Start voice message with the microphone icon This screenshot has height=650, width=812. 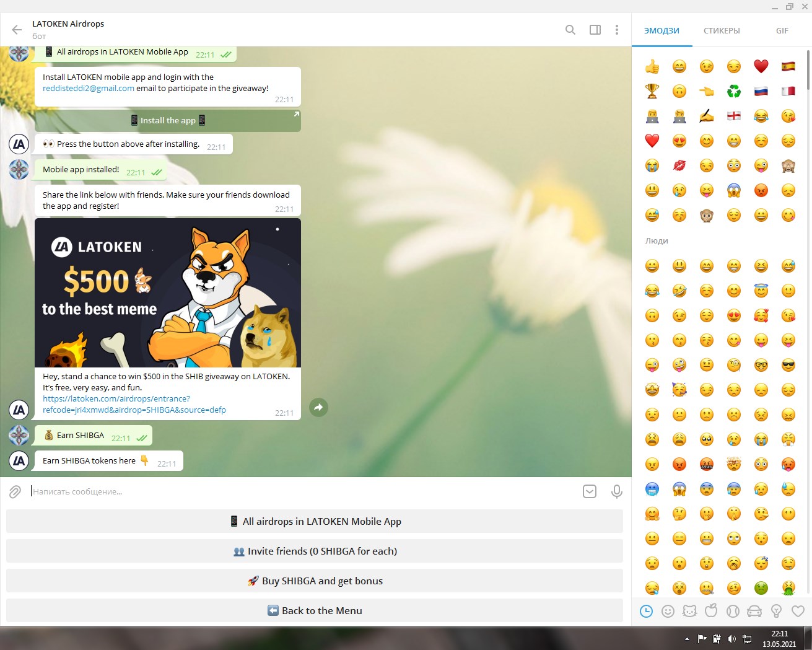617,492
